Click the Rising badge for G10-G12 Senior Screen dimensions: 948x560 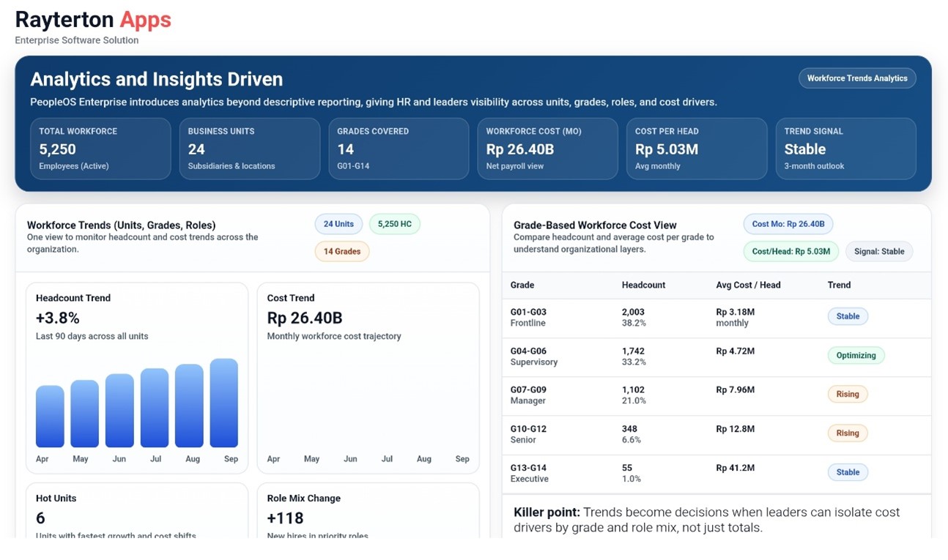click(x=847, y=433)
